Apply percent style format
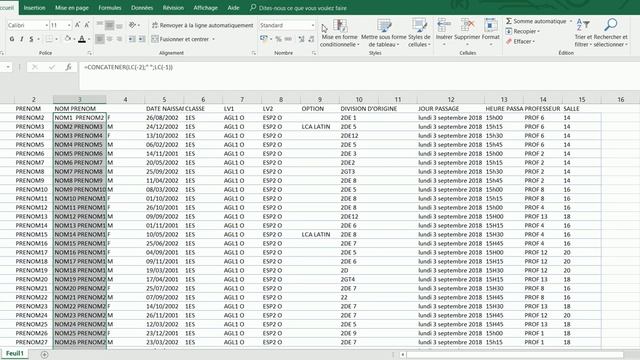Viewport: 640px width, 360px height. coord(278,39)
